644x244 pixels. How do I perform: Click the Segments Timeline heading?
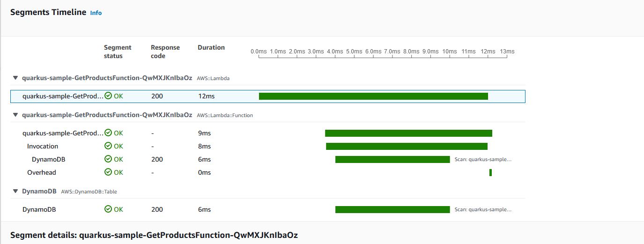coord(48,13)
